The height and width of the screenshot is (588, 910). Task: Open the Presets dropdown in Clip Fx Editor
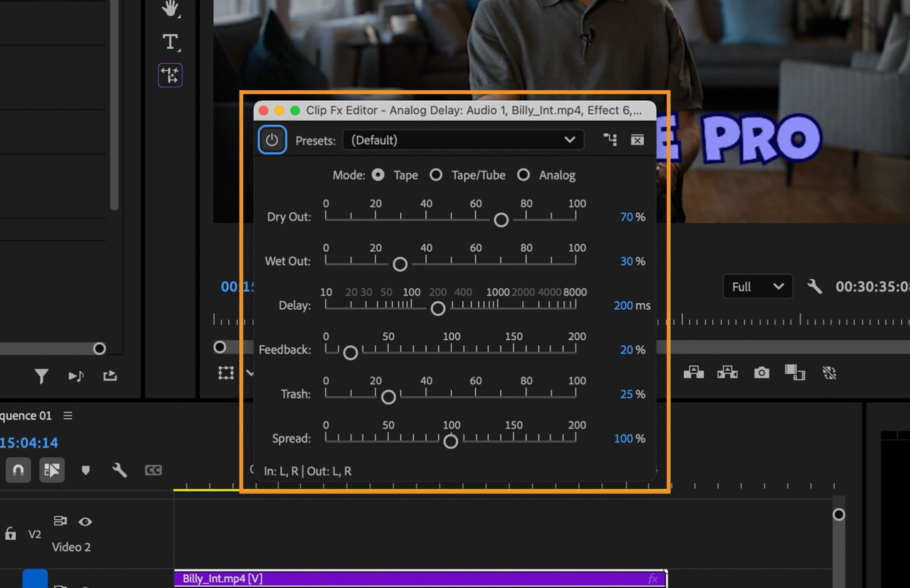(463, 140)
